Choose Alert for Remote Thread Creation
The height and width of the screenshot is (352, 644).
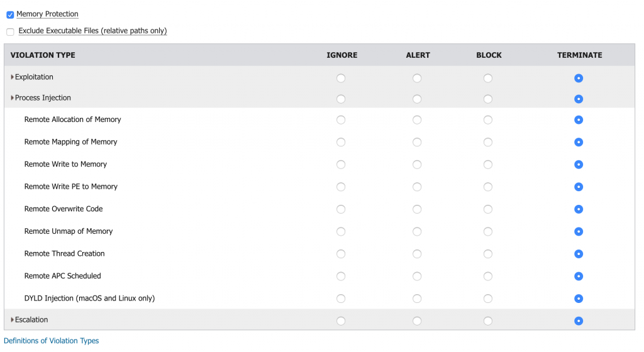pyautogui.click(x=417, y=254)
